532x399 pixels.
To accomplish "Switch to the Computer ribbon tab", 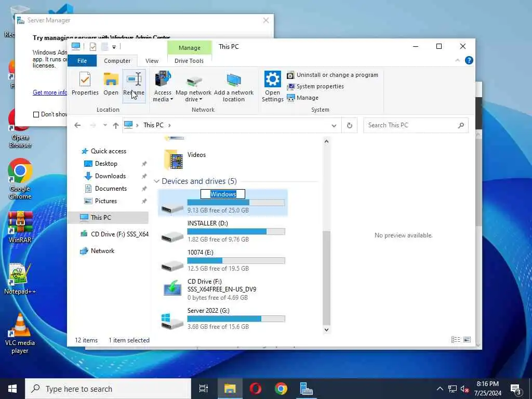I will (117, 61).
